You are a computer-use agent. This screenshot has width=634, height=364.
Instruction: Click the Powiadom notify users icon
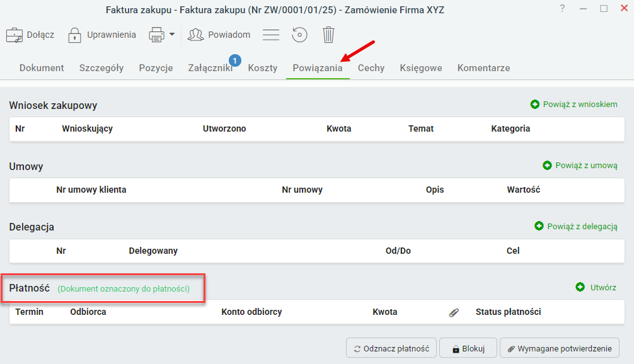[x=196, y=35]
